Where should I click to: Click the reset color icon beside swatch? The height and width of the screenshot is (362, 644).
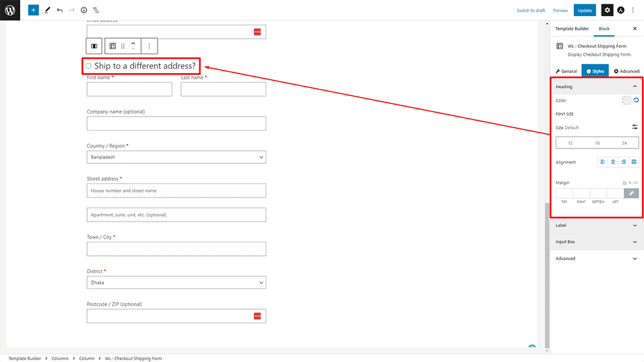(x=636, y=101)
